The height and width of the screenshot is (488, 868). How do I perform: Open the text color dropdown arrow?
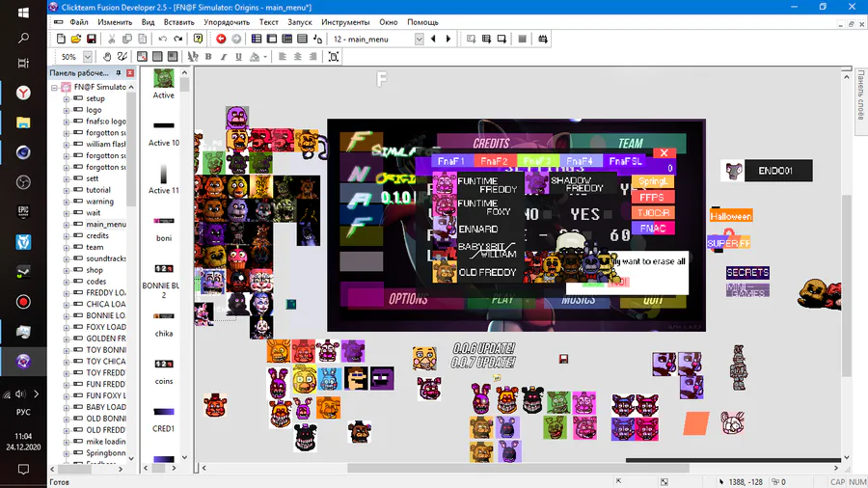265,57
